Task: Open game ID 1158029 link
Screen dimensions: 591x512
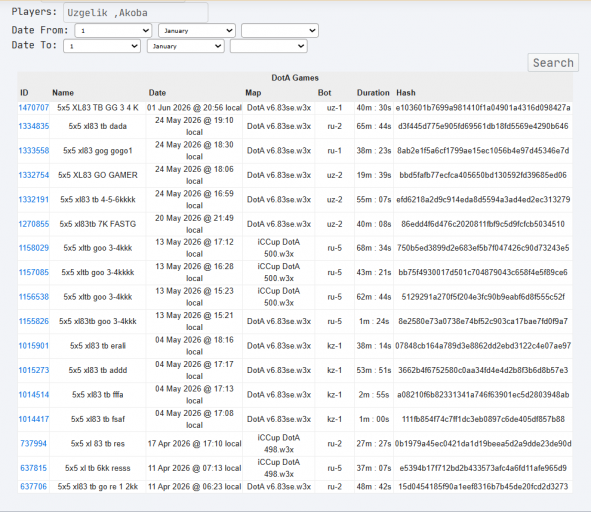Action: coord(34,248)
